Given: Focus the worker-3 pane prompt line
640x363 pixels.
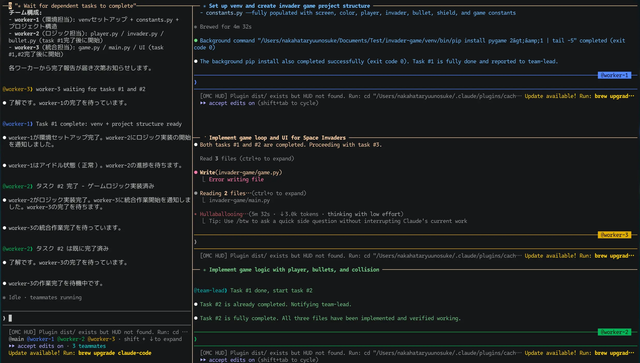Looking at the screenshot, I should pos(416,242).
